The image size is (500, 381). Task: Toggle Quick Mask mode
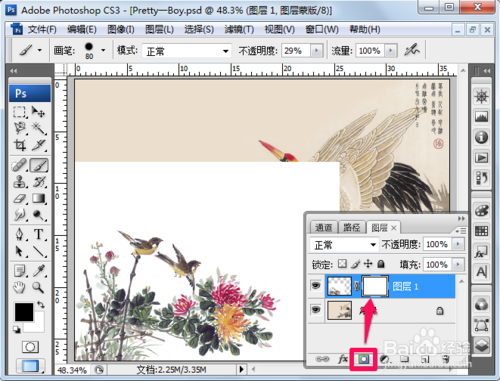[30, 347]
